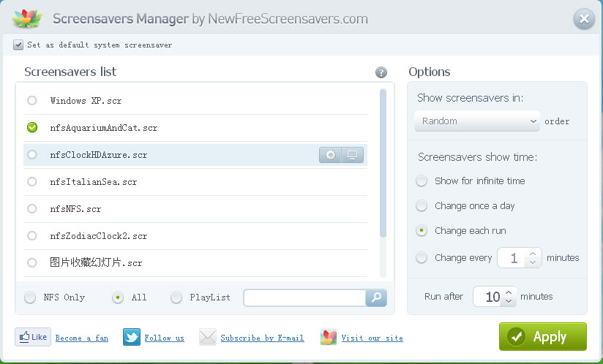603x364 pixels.
Task: Select Show for infinite time option
Action: click(x=422, y=181)
